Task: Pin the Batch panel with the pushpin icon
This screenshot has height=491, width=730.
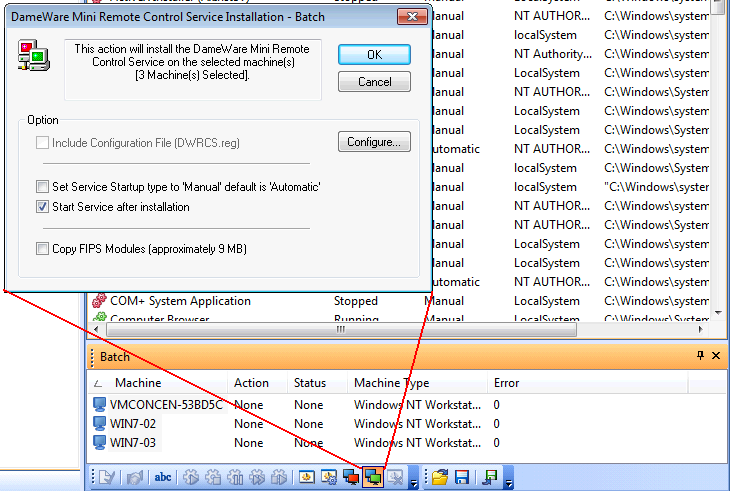Action: tap(700, 356)
